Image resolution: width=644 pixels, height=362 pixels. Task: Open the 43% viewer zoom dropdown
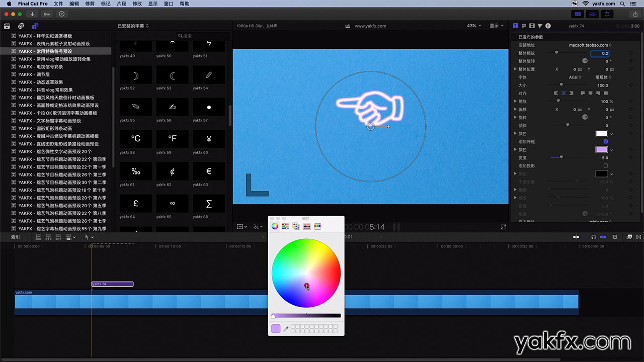pos(474,26)
